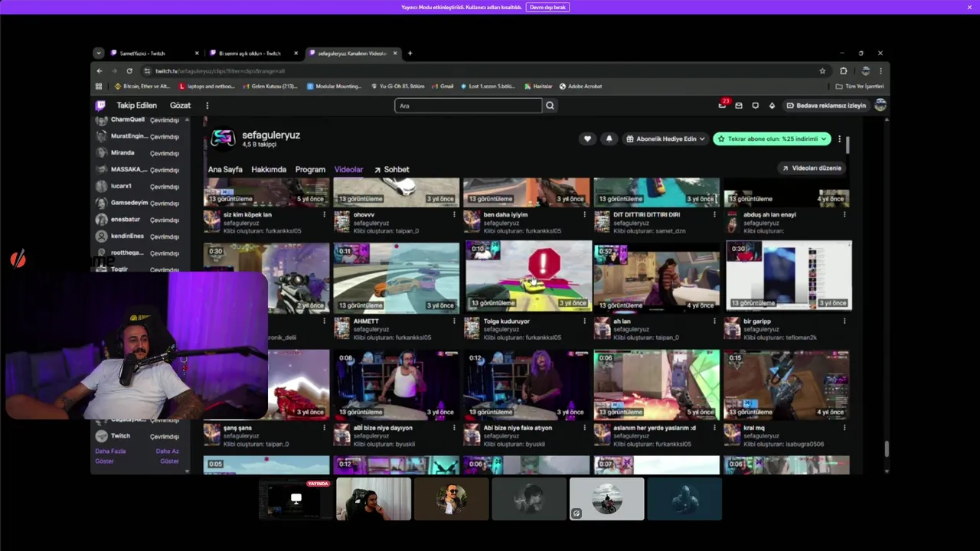Open Tüm Yer İşaretleri folder
The image size is (980, 551).
point(860,86)
